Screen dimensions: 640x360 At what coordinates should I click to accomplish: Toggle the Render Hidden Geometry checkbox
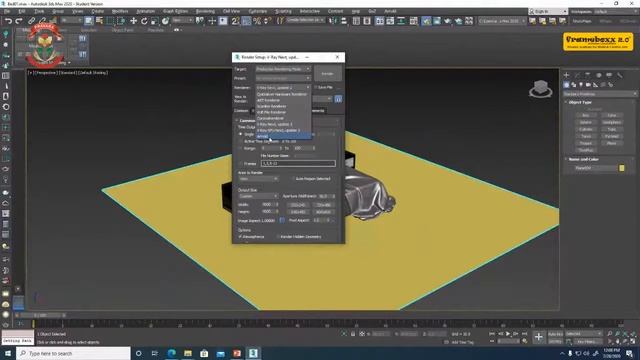pyautogui.click(x=278, y=237)
